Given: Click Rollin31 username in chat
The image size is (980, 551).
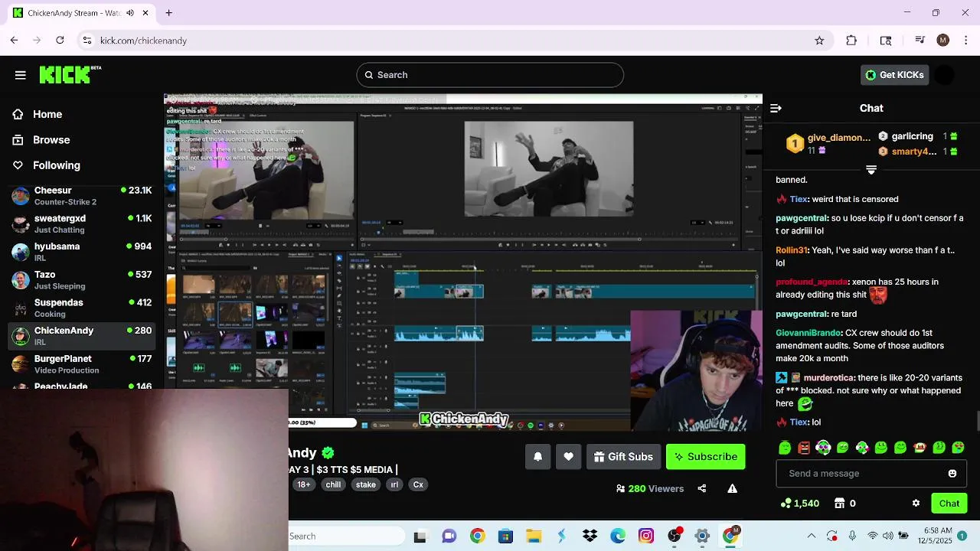Looking at the screenshot, I should [x=792, y=250].
